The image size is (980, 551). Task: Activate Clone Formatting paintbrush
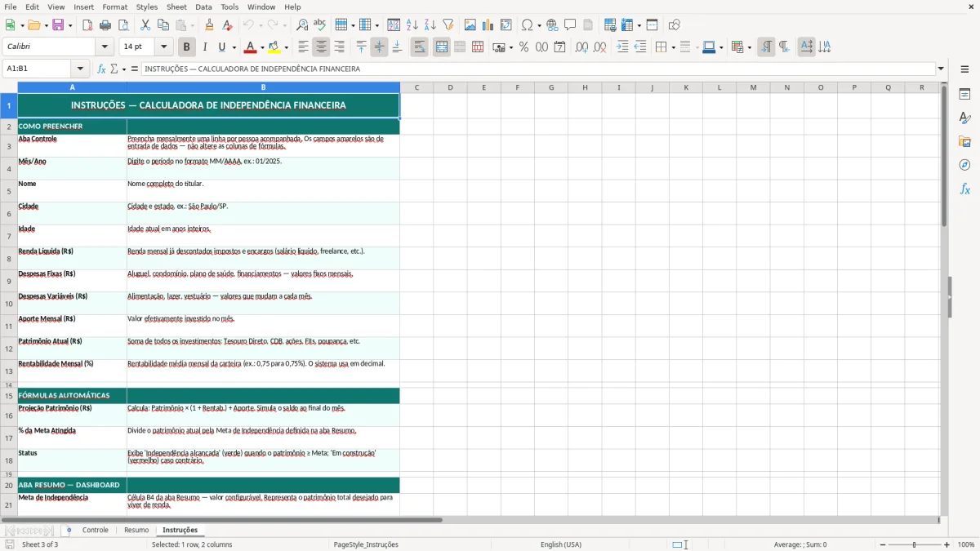pos(210,25)
